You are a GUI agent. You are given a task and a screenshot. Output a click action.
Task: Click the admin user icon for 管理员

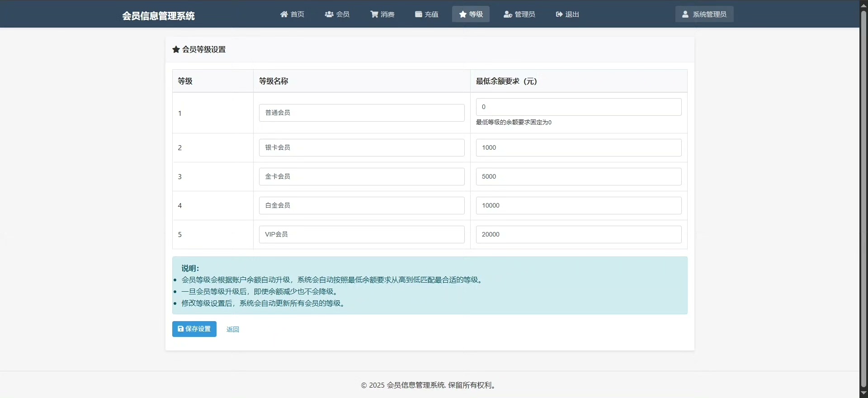point(508,14)
